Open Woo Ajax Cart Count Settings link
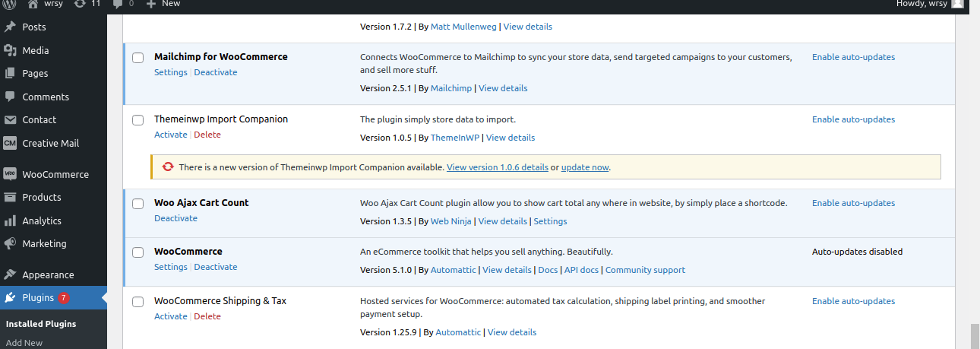The image size is (980, 349). [x=550, y=221]
